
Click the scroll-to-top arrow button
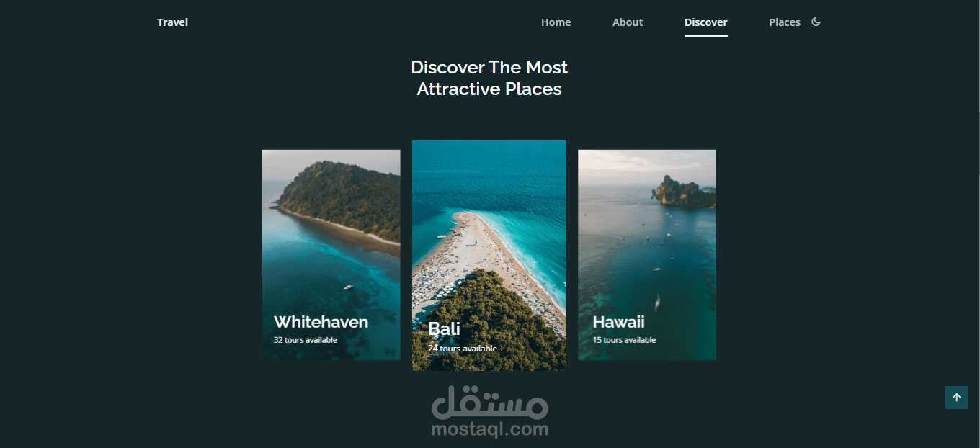coord(957,398)
